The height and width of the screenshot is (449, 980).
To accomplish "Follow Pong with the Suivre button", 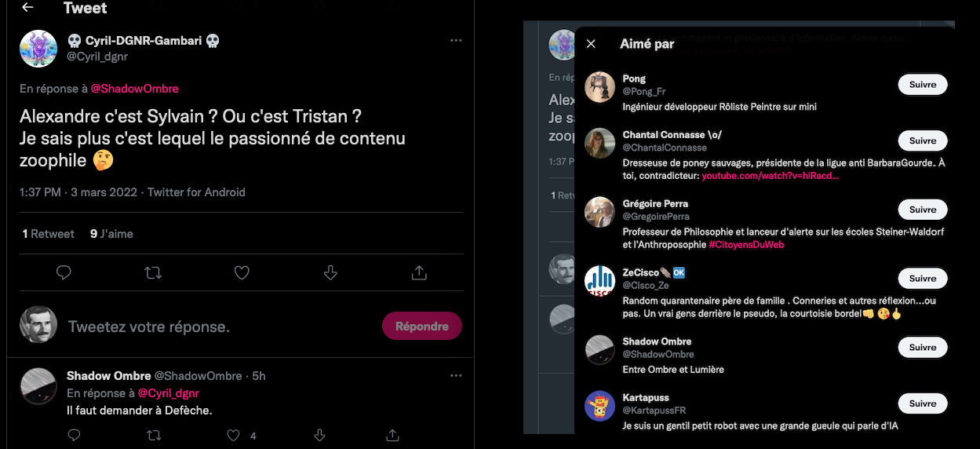I will (x=922, y=85).
